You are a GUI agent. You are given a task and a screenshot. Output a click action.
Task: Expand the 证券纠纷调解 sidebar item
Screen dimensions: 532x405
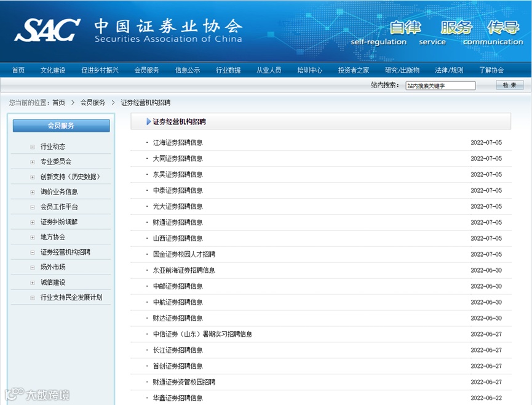[33, 222]
